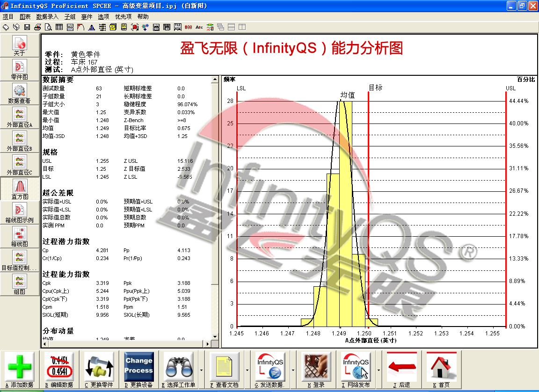Viewport: 539px width, 392px height.
Task: Click the tile vertically toolbar icon
Action: coord(242,27)
